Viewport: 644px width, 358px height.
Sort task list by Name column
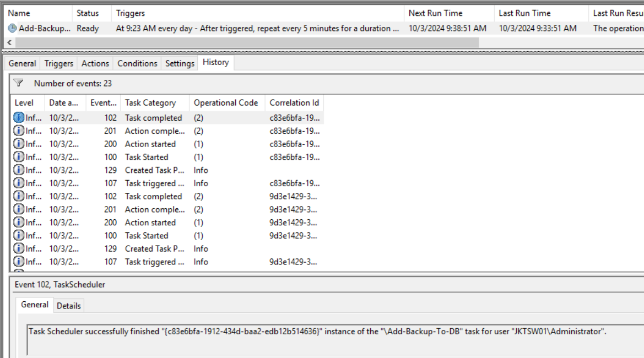pos(38,13)
